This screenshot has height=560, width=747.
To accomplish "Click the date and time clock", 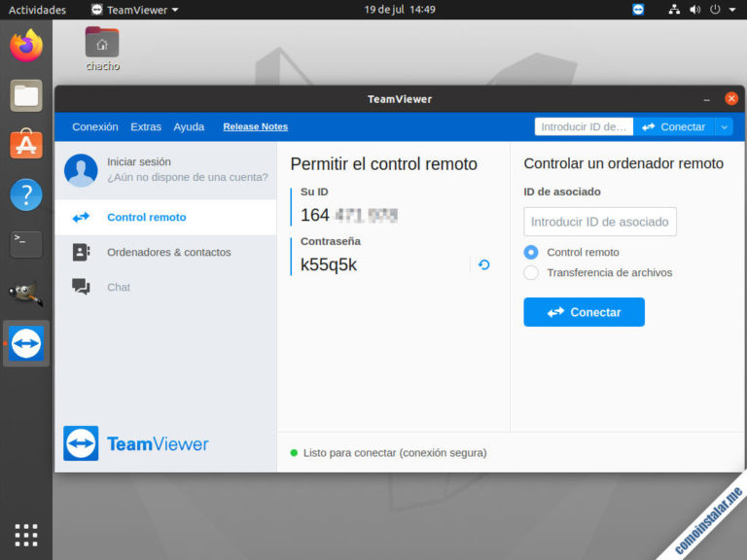I will [x=399, y=10].
